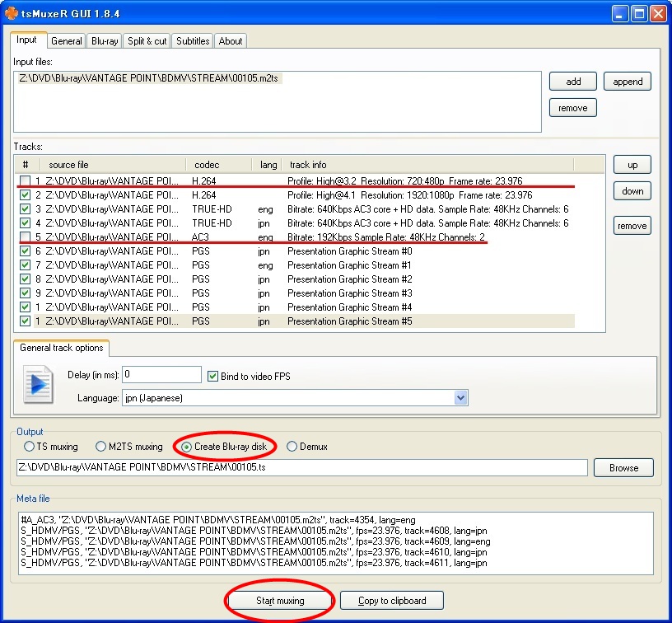The height and width of the screenshot is (623, 672).
Task: Click the blue play icon in track options
Action: click(36, 386)
